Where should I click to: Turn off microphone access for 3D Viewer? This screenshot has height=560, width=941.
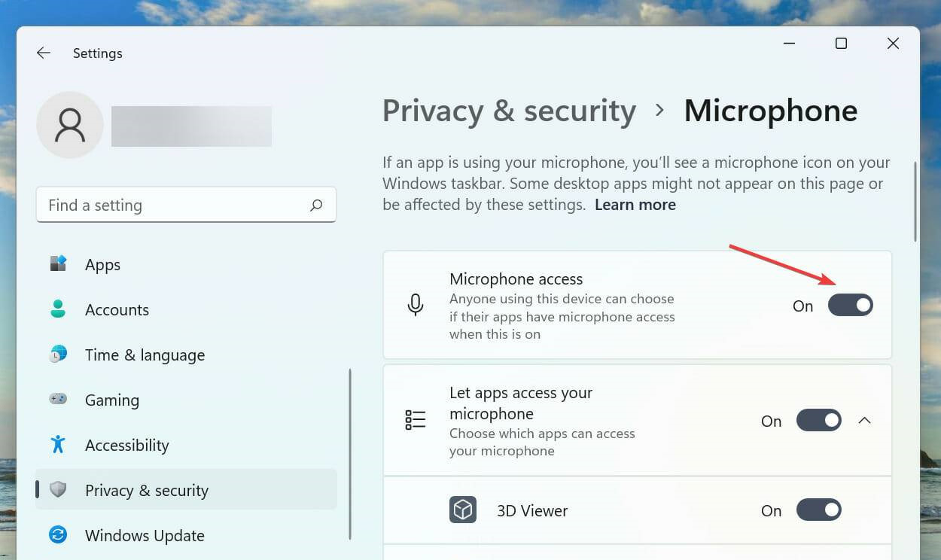[819, 510]
